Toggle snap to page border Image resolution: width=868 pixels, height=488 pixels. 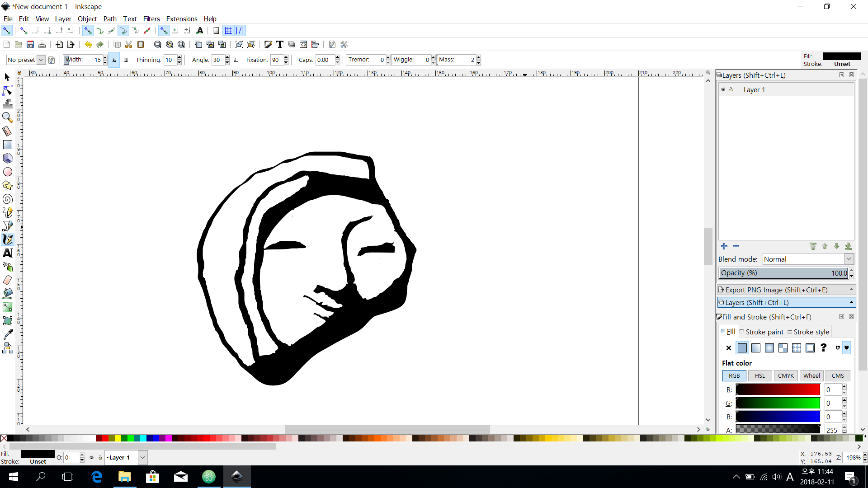pos(216,31)
